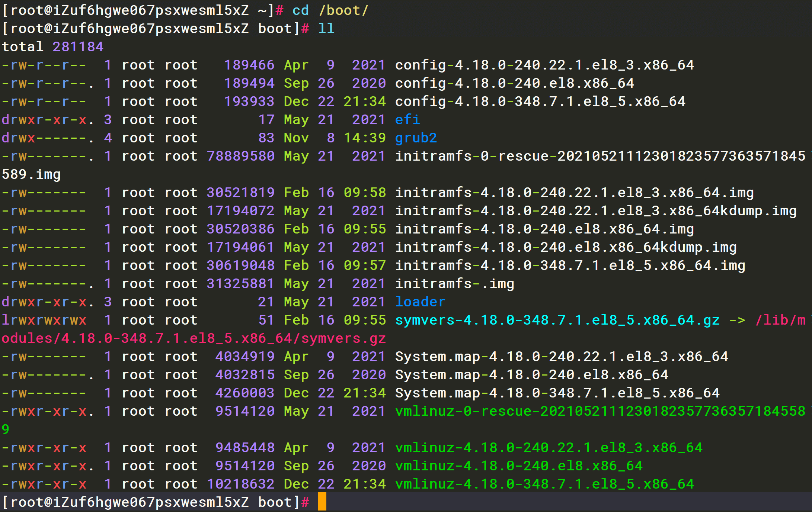812x512 pixels.
Task: Click the initramfs-4.18.0-348.7.1.el8_5.x86_64.img filename
Action: click(x=570, y=265)
